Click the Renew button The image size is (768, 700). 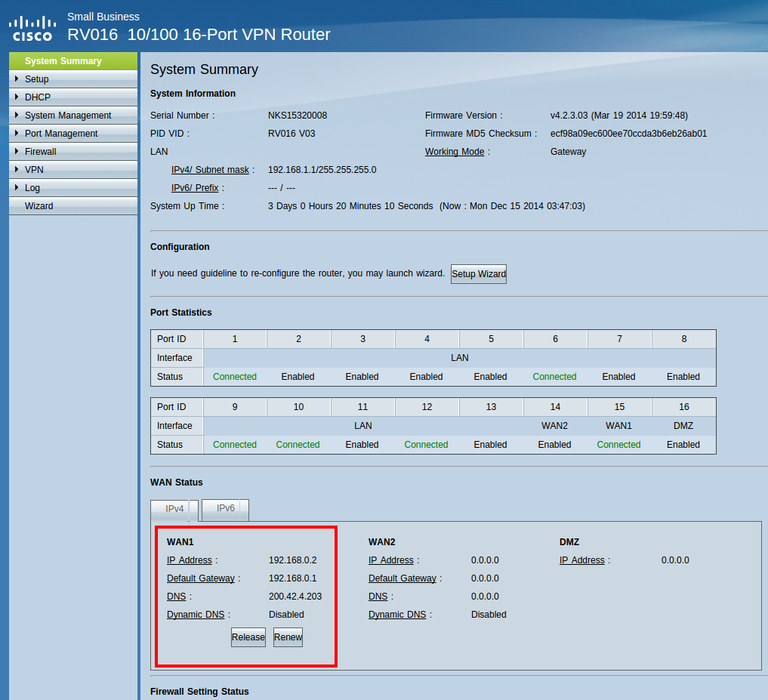coord(288,637)
